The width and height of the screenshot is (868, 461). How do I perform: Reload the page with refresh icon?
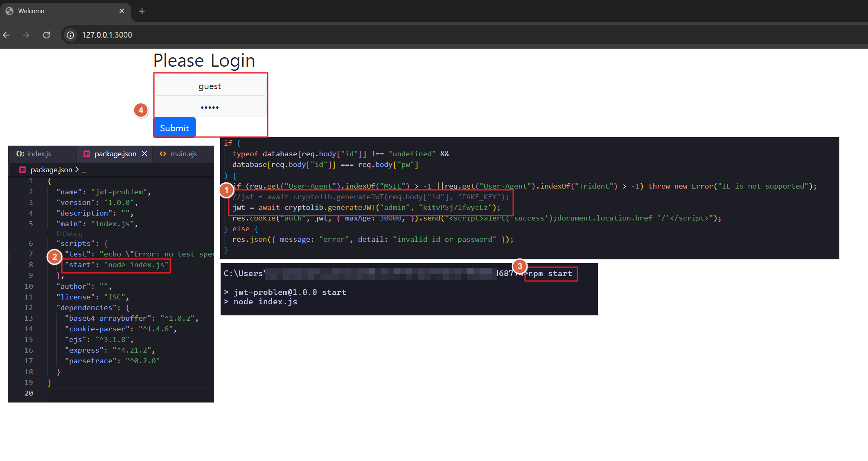(47, 35)
